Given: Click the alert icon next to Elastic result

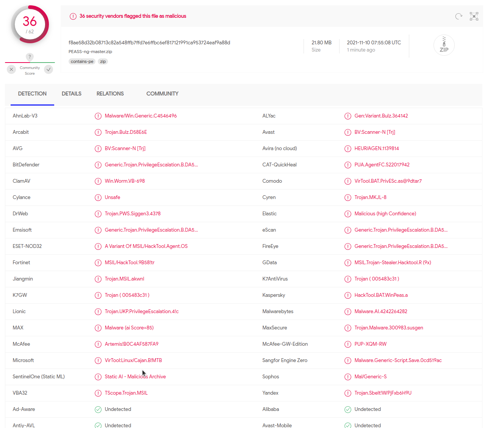Looking at the screenshot, I should [x=348, y=214].
